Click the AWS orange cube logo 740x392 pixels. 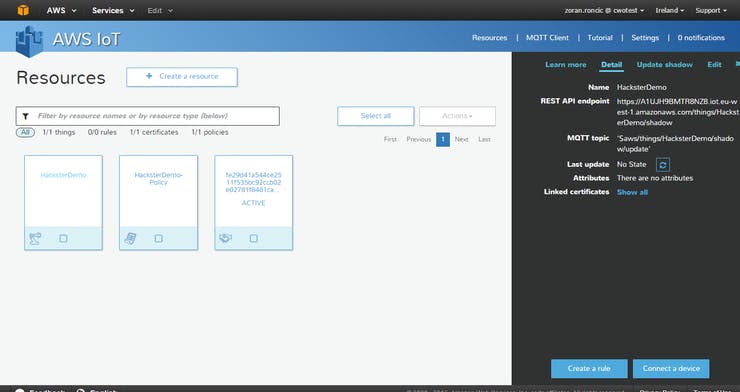coord(23,10)
